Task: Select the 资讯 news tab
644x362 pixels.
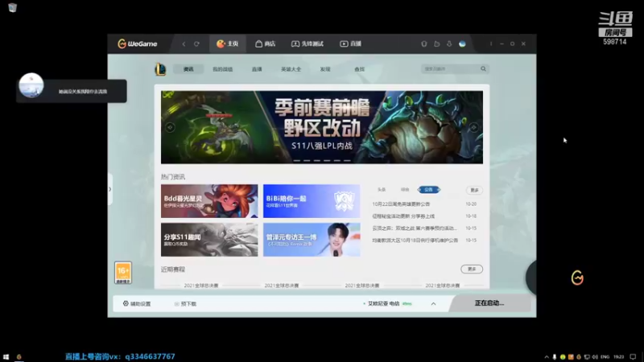Action: pos(188,69)
